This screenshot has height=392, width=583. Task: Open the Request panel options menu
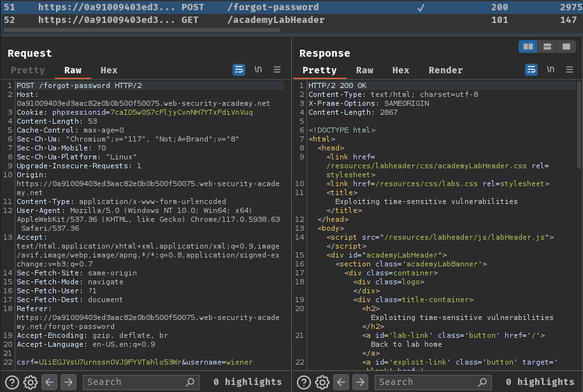tap(277, 69)
